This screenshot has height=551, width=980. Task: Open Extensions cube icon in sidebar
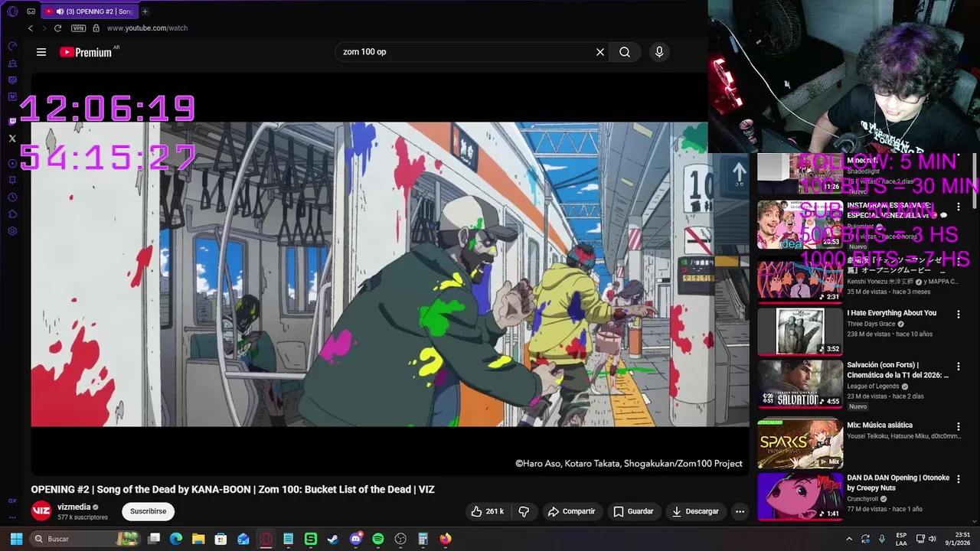12,214
